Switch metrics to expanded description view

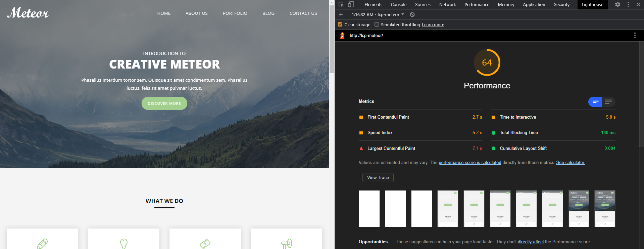(608, 102)
